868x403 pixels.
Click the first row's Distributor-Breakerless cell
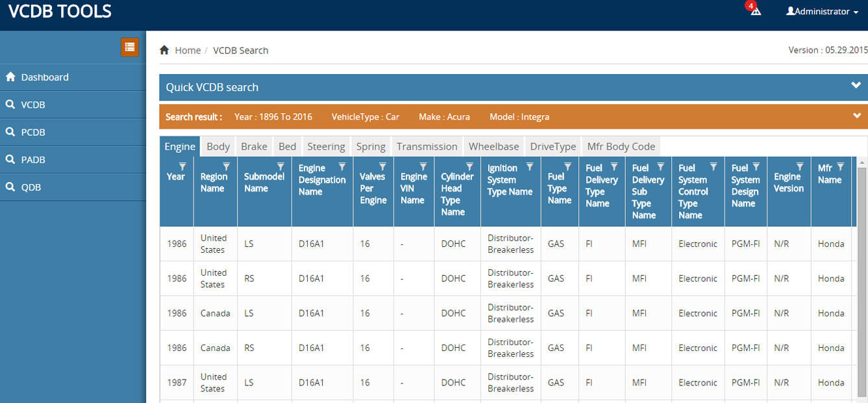510,244
